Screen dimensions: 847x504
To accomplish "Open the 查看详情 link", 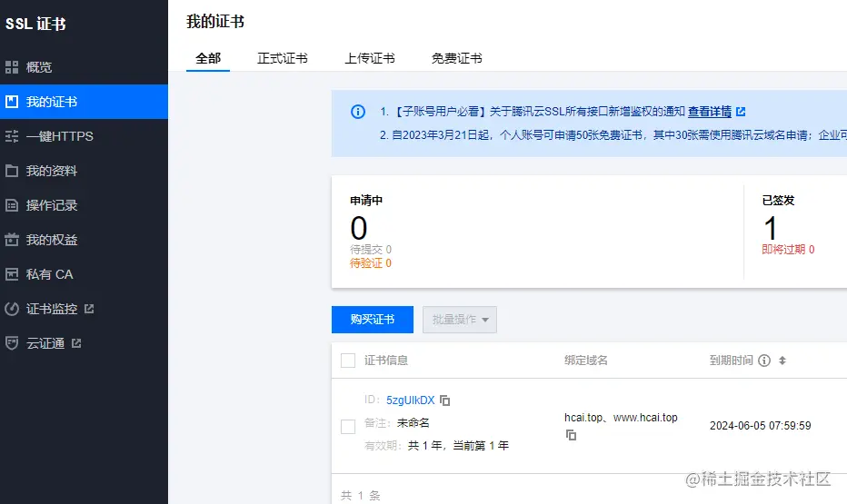I will [x=710, y=112].
